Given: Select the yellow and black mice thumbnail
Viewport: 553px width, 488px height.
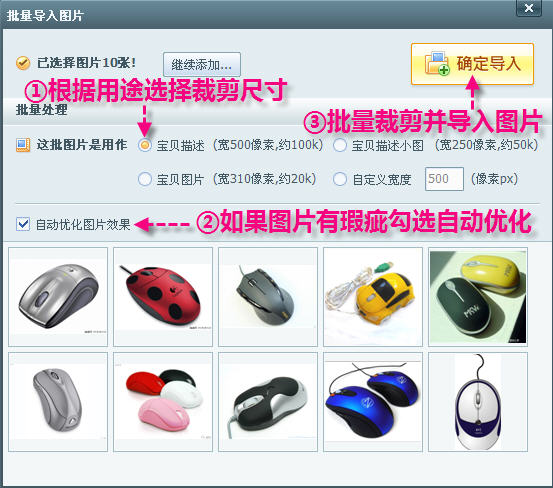Looking at the screenshot, I should 478,297.
